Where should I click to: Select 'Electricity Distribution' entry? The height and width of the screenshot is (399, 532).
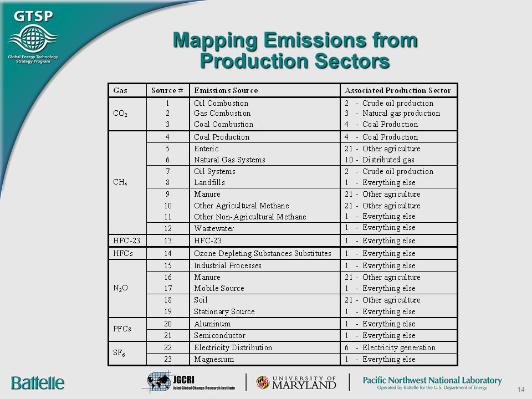pos(233,348)
